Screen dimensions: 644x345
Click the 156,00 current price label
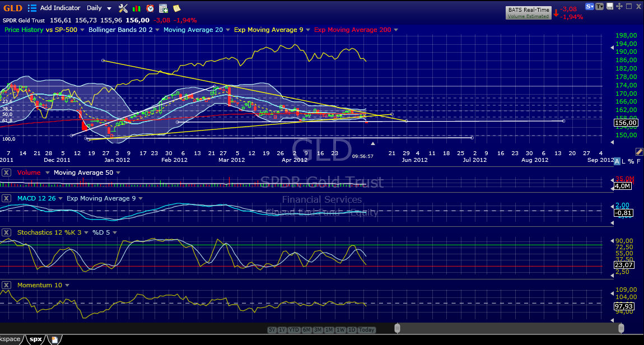tap(626, 123)
